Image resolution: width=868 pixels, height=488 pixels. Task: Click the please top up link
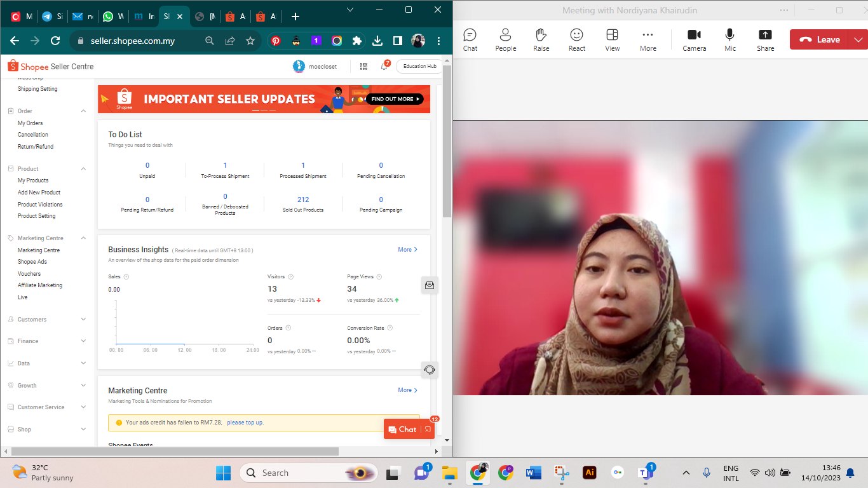[x=245, y=423]
